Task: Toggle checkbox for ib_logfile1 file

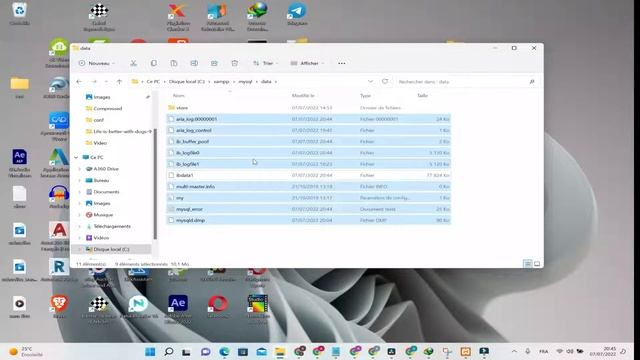Action: (x=171, y=164)
